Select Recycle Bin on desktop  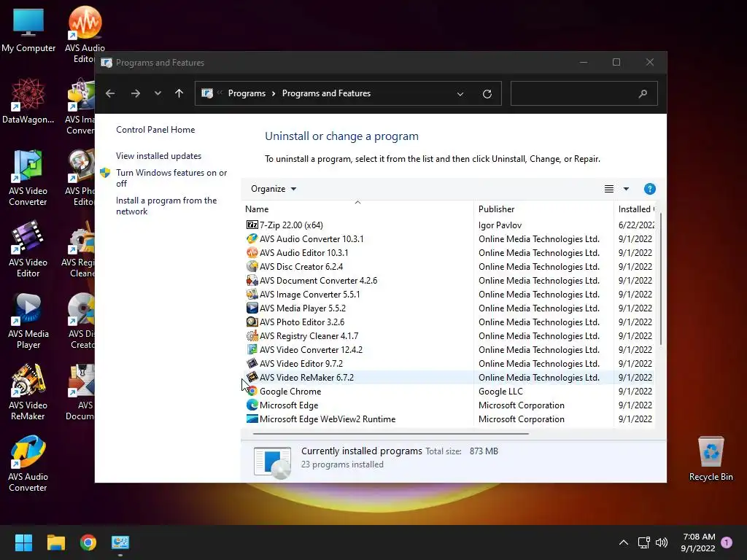pos(711,459)
